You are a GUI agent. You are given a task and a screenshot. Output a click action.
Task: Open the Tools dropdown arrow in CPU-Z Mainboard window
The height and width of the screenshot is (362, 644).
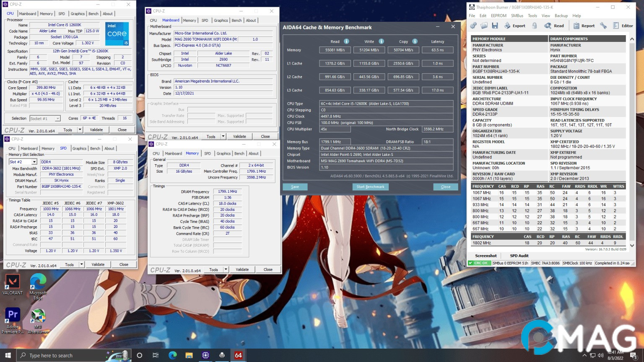click(x=223, y=137)
